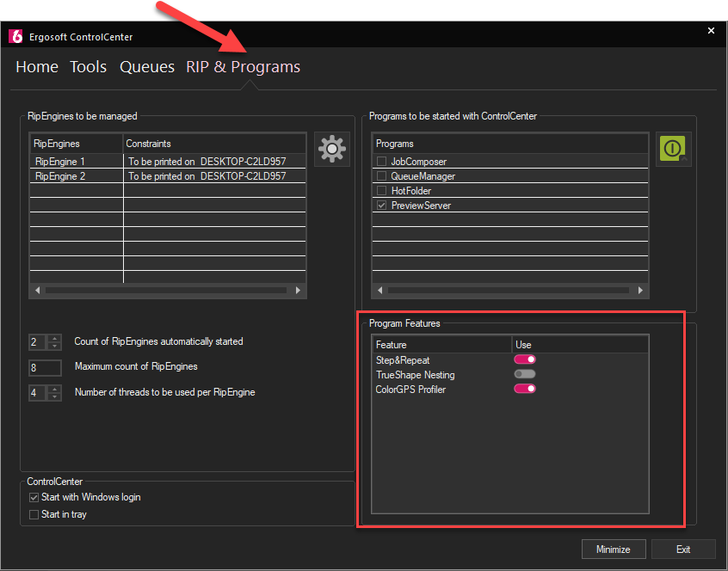Switch to the Tools tab
The width and height of the screenshot is (728, 571).
(x=89, y=67)
